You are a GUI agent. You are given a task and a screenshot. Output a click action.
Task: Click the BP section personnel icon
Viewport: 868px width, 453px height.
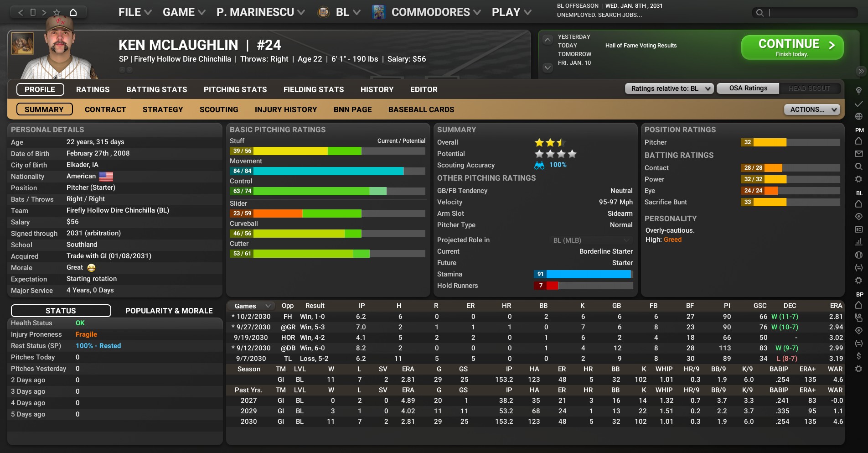858,318
